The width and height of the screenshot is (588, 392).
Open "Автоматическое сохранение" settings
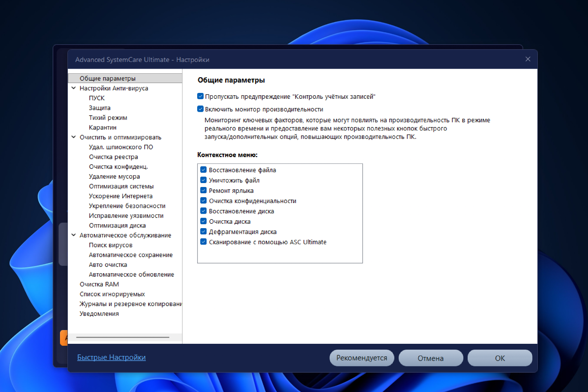pyautogui.click(x=131, y=255)
